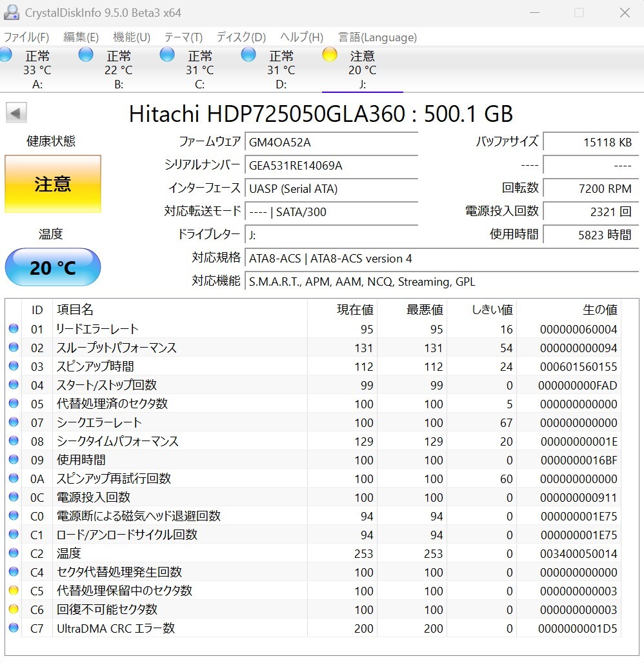Click the しきい値 column header

(x=482, y=310)
